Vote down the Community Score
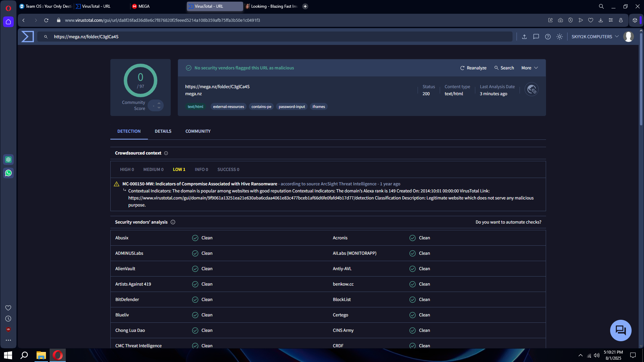Screen dimensions: 644x362 click(159, 108)
